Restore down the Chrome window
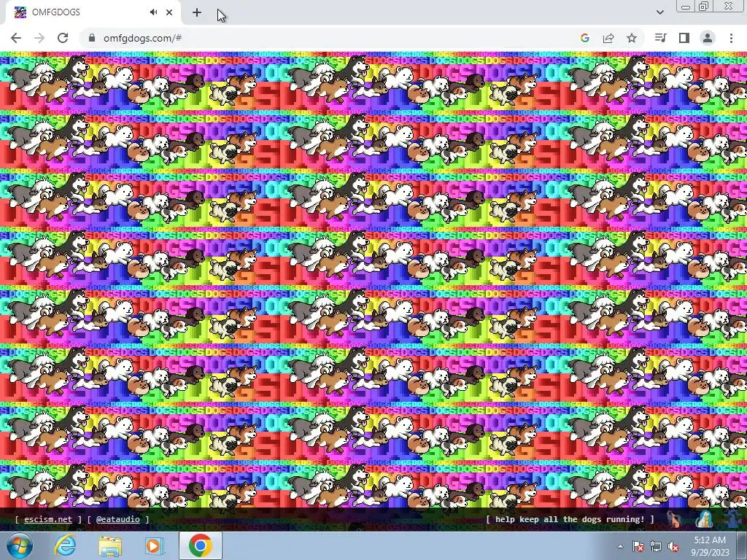The image size is (747, 560). point(704,6)
